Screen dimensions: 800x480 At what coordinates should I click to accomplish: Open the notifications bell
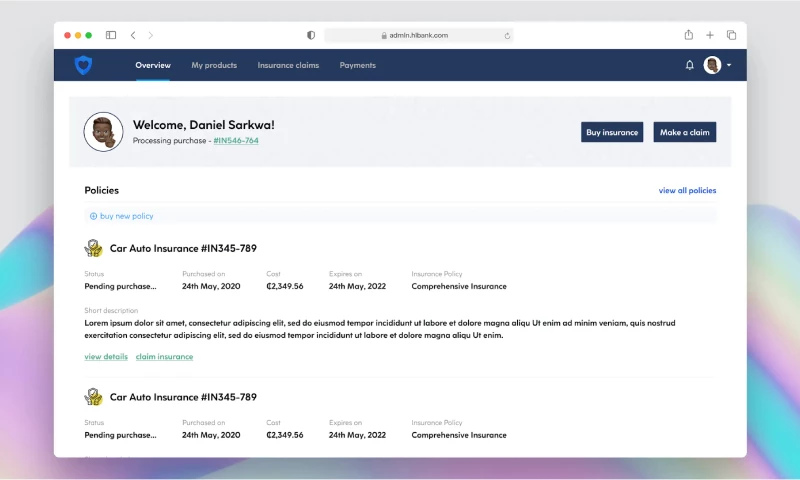pyautogui.click(x=689, y=65)
